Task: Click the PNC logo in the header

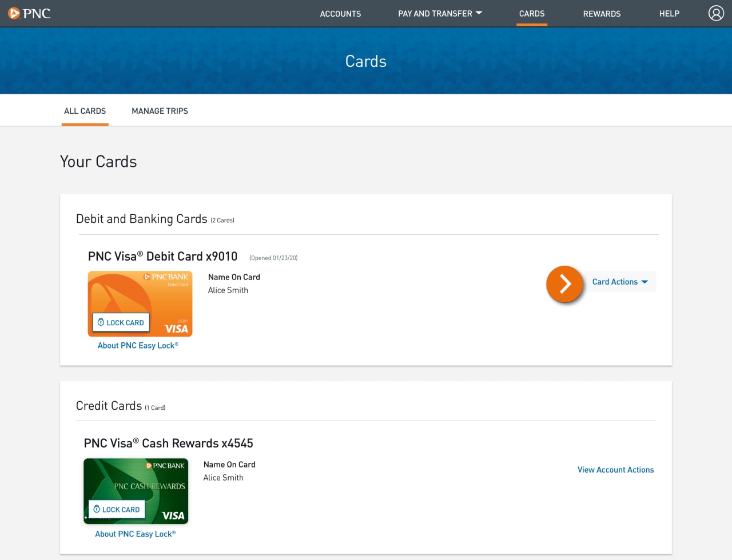Action: pyautogui.click(x=29, y=13)
